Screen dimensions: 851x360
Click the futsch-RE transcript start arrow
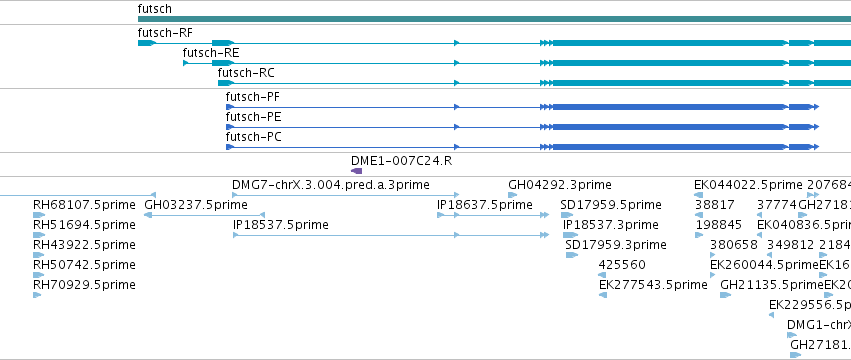[x=186, y=64]
